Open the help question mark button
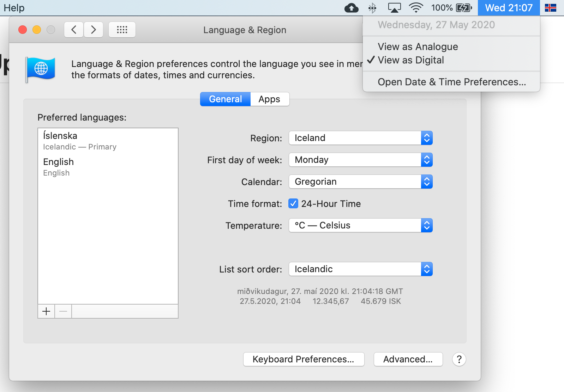This screenshot has height=392, width=564. tap(459, 359)
